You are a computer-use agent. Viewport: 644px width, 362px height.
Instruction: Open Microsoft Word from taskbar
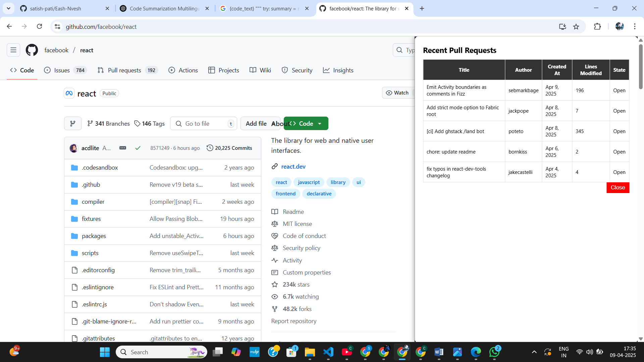coord(439,352)
